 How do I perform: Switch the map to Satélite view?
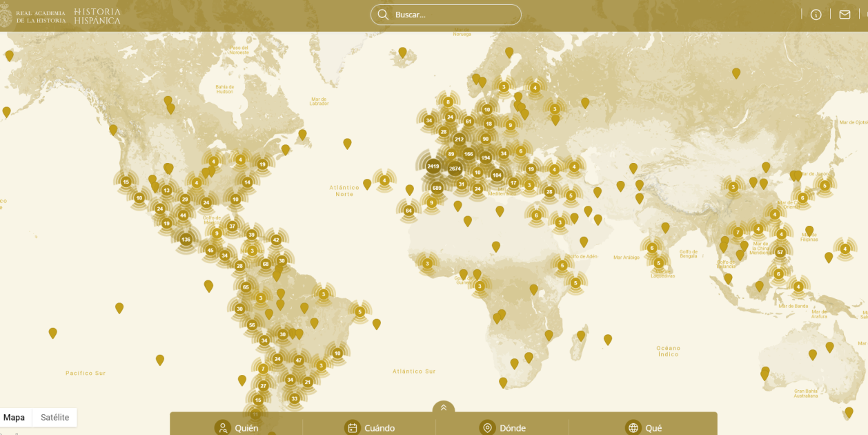[x=55, y=417]
